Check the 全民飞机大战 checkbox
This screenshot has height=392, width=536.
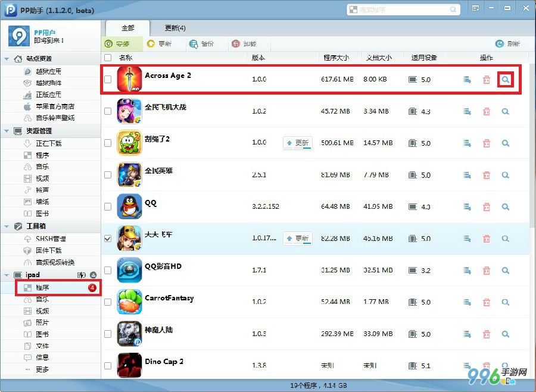click(x=108, y=111)
